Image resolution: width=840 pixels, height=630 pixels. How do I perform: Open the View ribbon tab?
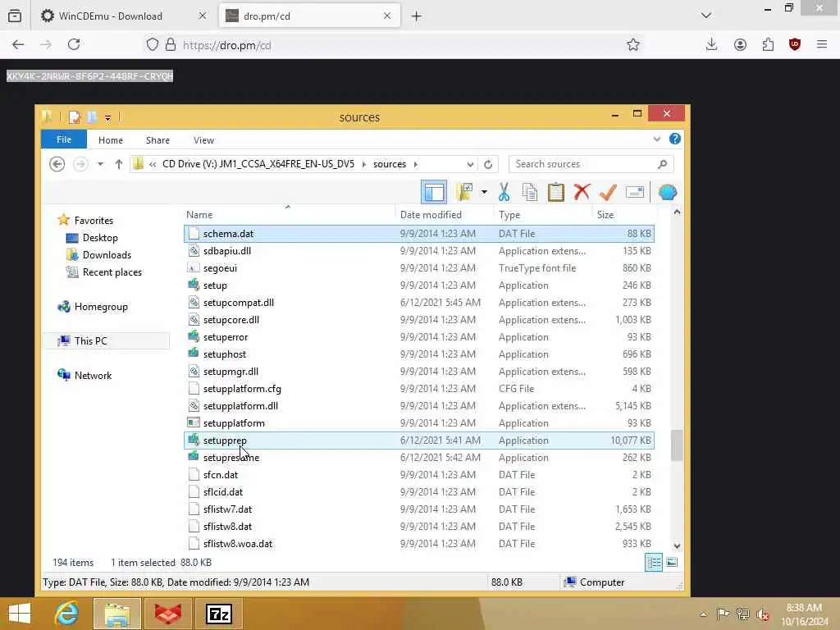tap(203, 139)
